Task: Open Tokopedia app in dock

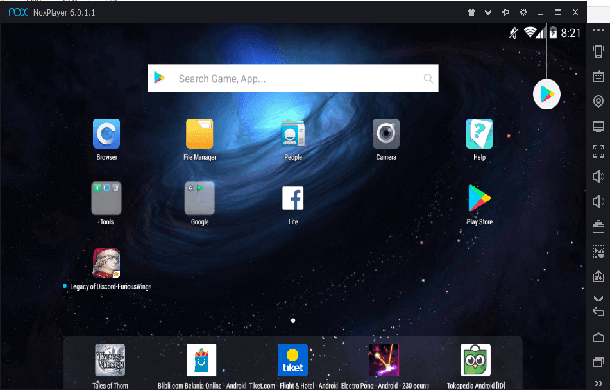Action: coord(476,360)
